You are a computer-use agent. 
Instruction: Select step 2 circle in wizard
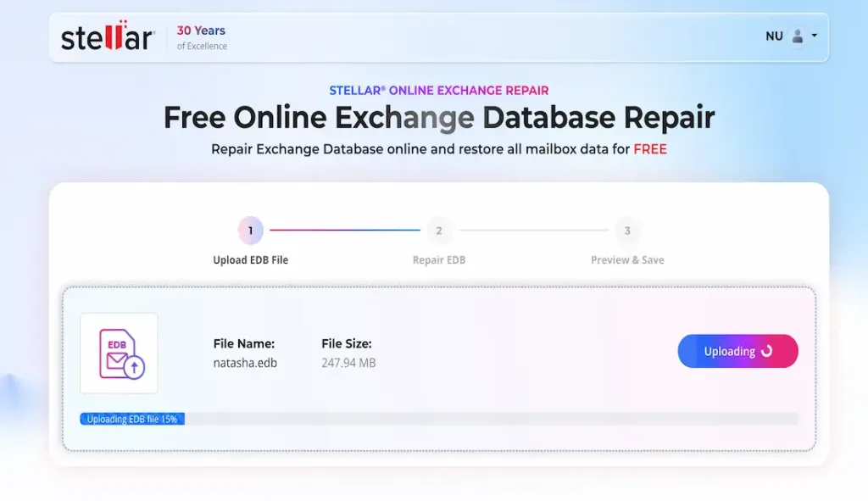[439, 231]
